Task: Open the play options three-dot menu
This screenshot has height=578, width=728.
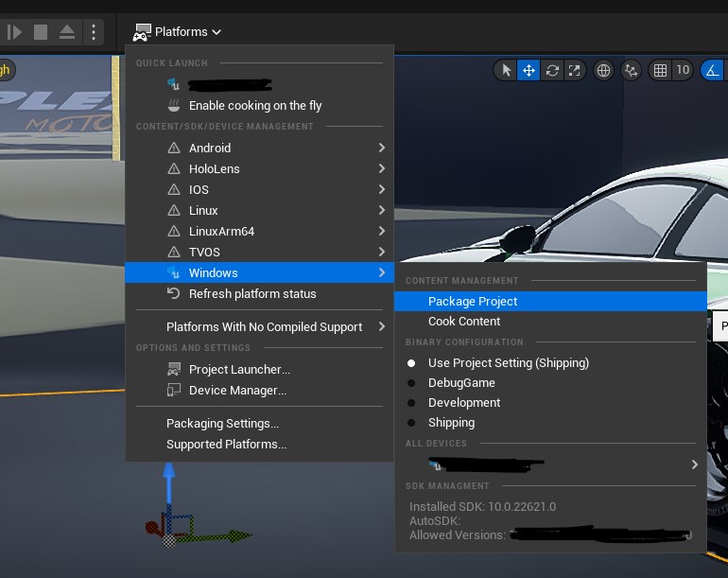Action: point(94,32)
